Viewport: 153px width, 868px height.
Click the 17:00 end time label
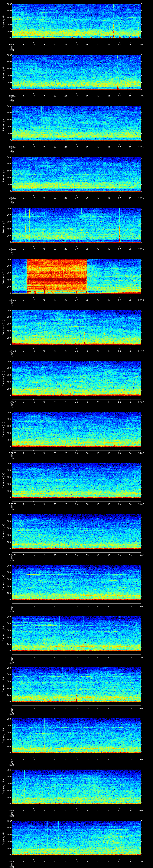pyautogui.click(x=141, y=147)
